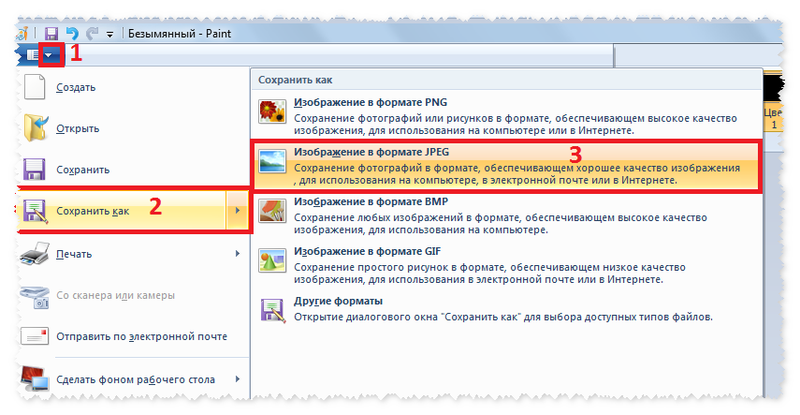The image size is (800, 415).
Task: Click the blank page icon for Создать
Action: [35, 87]
